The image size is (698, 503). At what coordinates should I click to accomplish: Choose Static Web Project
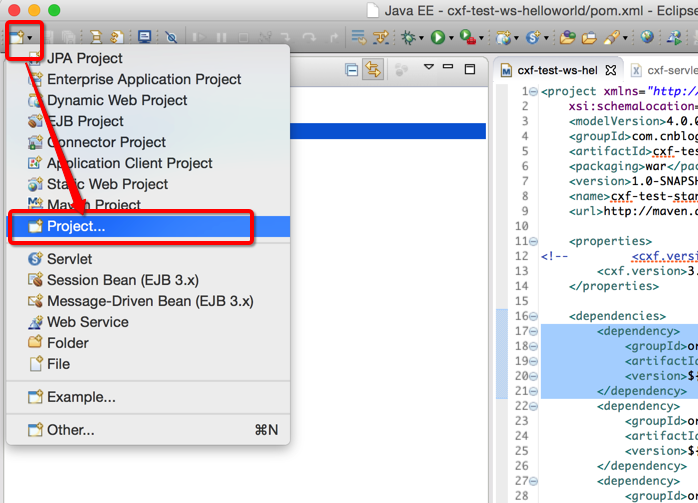[148, 184]
